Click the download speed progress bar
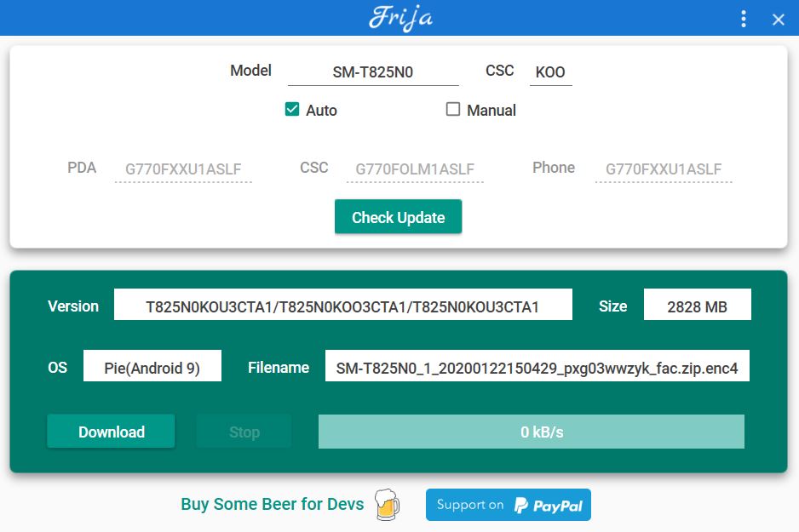The width and height of the screenshot is (799, 532). (531, 432)
